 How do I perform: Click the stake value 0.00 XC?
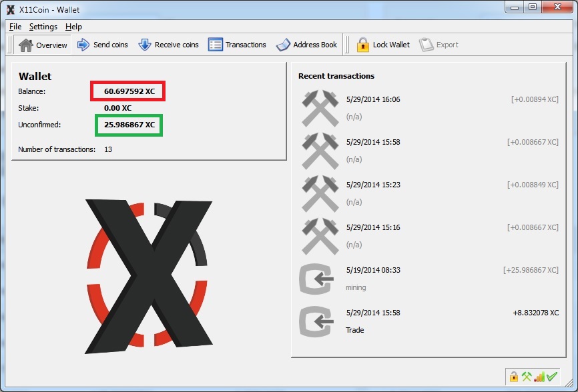117,108
